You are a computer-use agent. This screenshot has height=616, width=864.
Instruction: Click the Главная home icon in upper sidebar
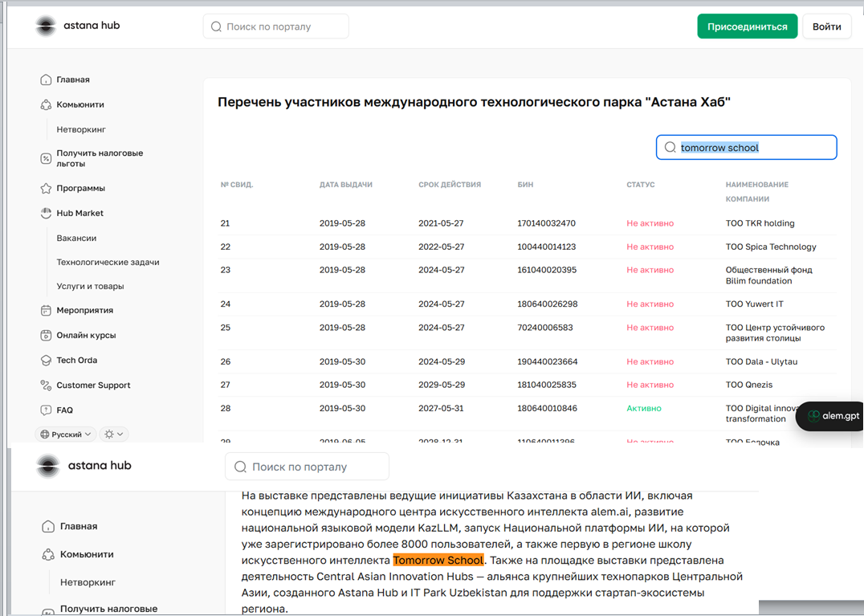(46, 80)
